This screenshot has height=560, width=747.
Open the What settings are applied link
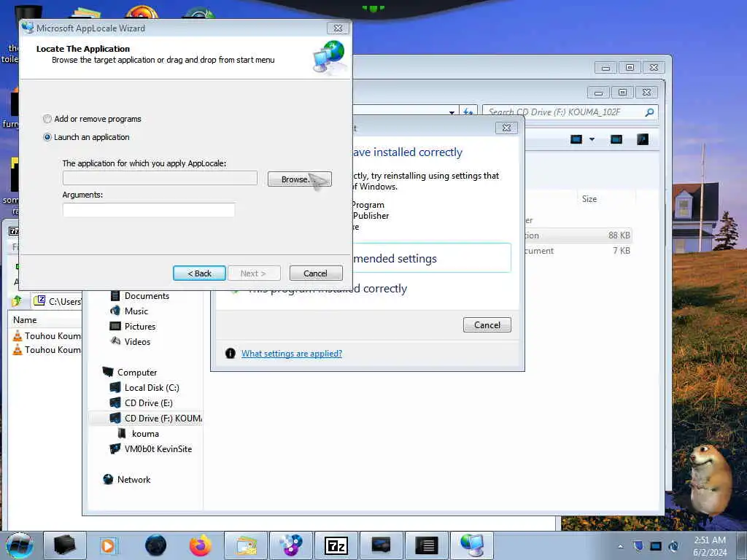coord(292,354)
